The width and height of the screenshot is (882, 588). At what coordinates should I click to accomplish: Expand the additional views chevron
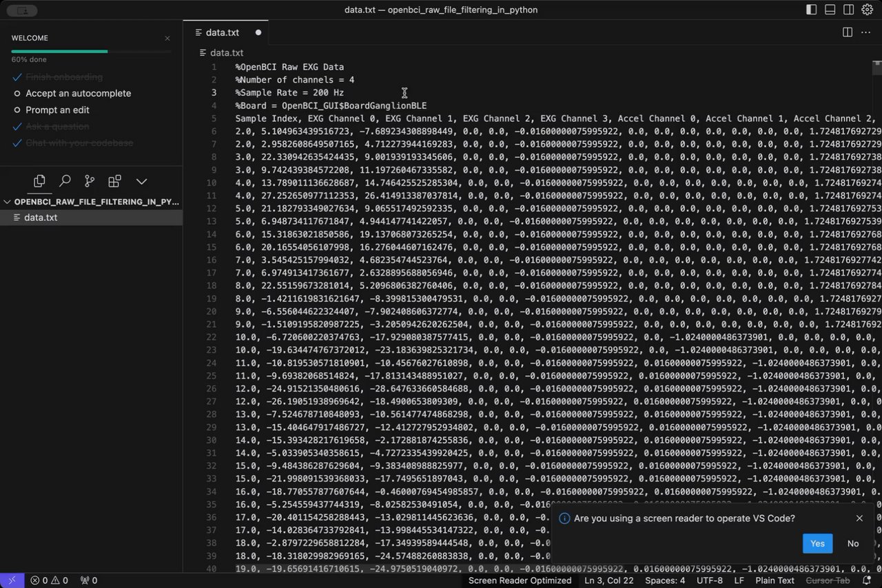pos(141,181)
